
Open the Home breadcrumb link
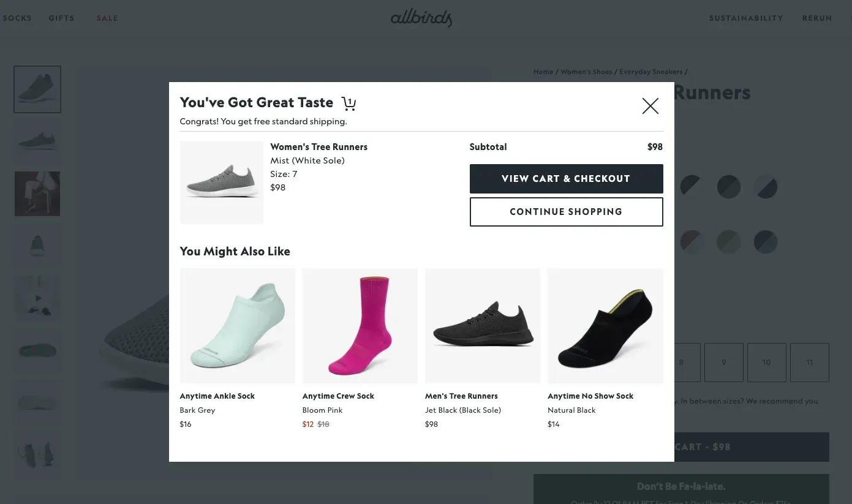point(543,72)
